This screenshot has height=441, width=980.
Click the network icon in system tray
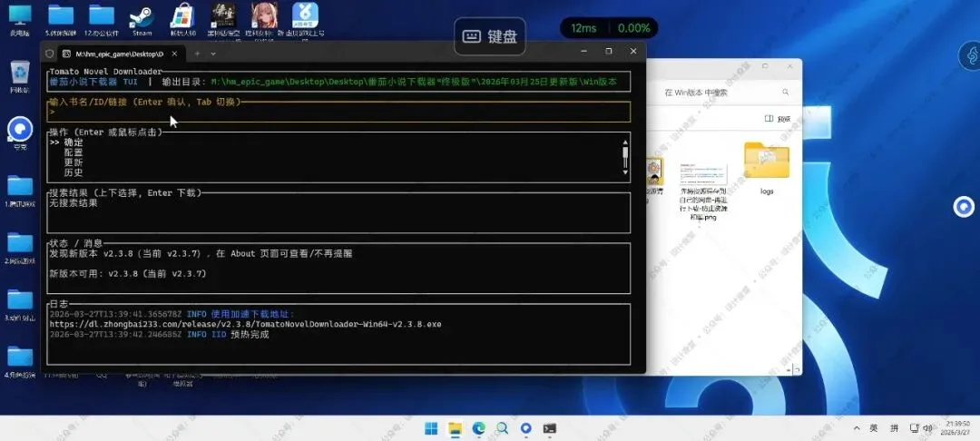coord(914,428)
